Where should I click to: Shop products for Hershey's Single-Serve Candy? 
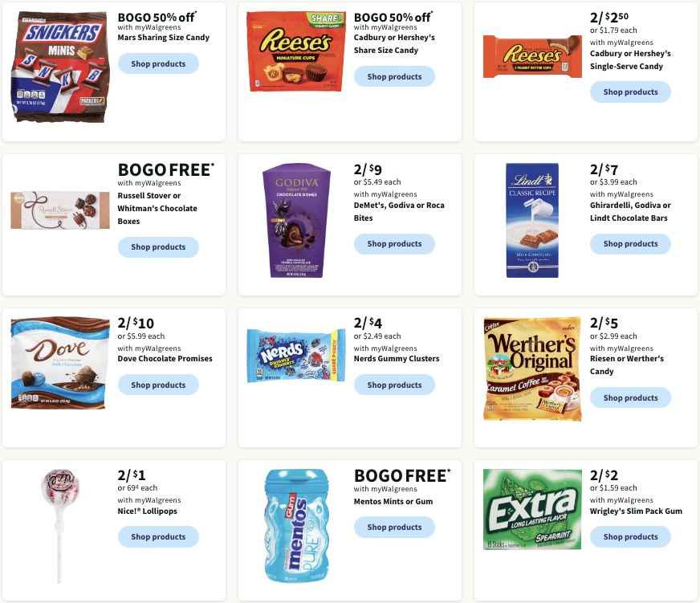tap(630, 92)
